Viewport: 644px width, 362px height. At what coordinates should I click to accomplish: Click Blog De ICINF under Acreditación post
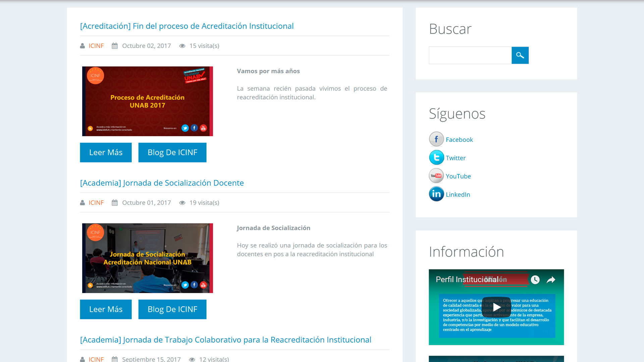pyautogui.click(x=172, y=153)
